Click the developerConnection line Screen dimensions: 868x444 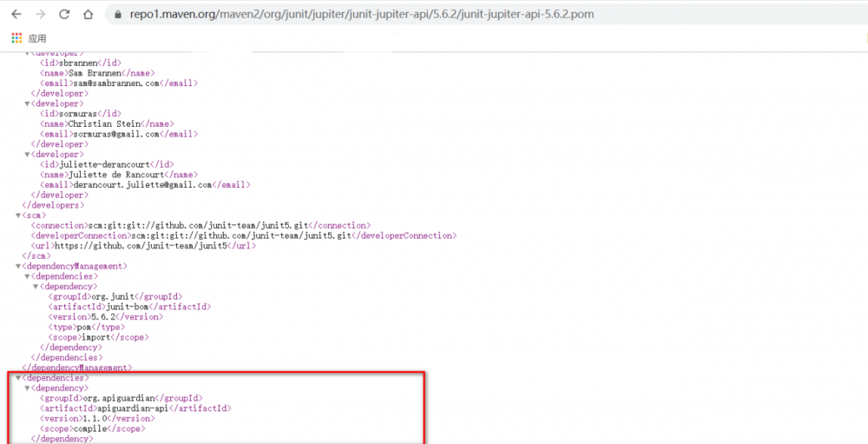click(244, 235)
